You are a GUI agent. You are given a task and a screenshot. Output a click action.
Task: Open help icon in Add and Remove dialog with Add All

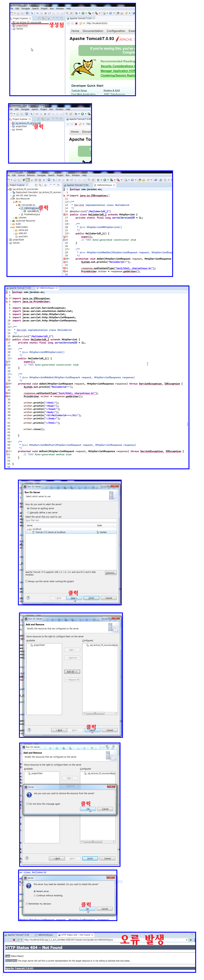click(x=29, y=730)
